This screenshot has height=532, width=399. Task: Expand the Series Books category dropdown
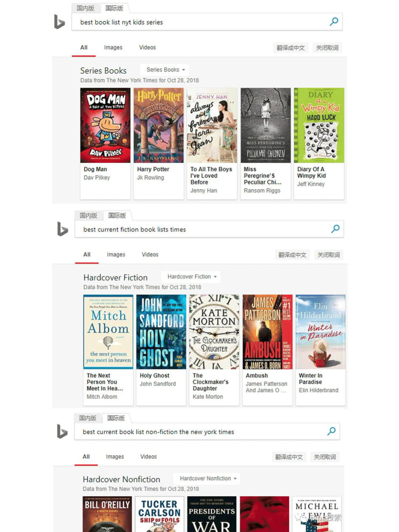pos(165,69)
